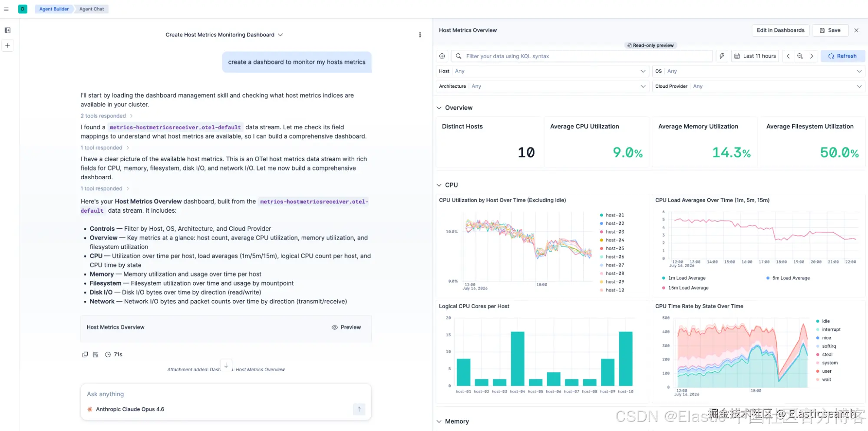Click Edit in Dashboards button
This screenshot has height=431, width=868.
point(780,30)
